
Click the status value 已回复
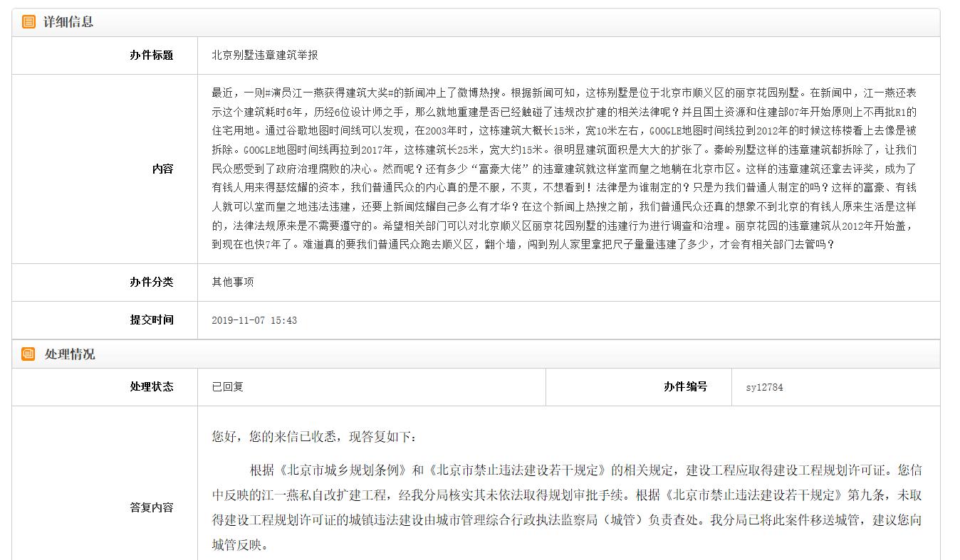point(228,387)
